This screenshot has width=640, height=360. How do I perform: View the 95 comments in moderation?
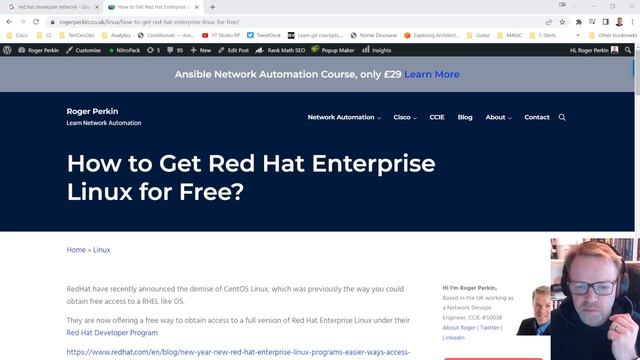175,50
